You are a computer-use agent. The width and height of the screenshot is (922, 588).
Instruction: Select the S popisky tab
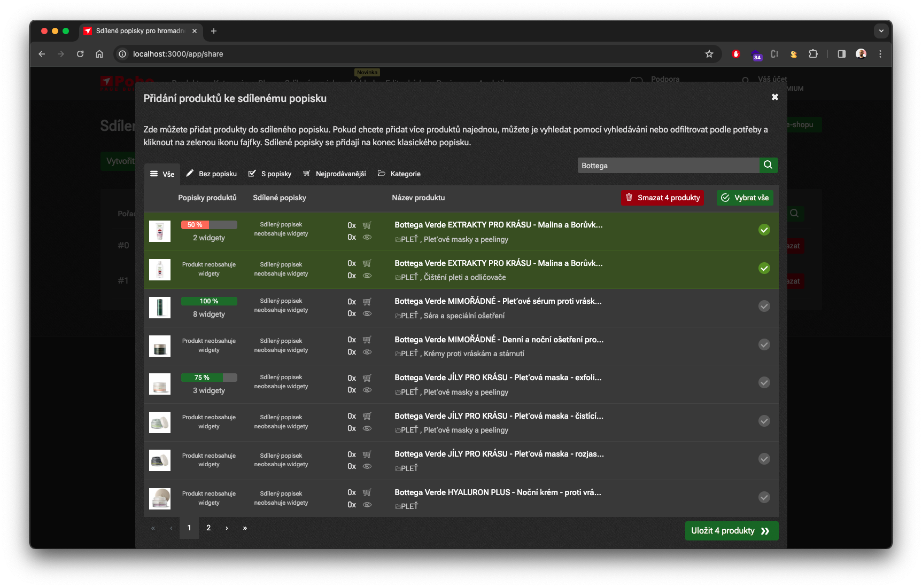[x=270, y=174]
